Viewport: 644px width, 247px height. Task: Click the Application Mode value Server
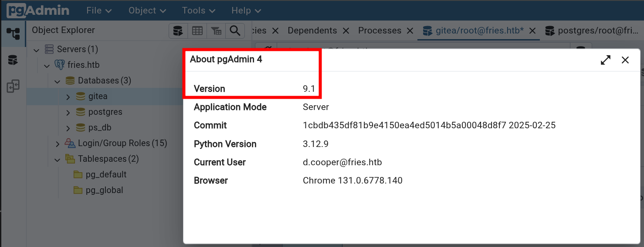click(x=316, y=107)
